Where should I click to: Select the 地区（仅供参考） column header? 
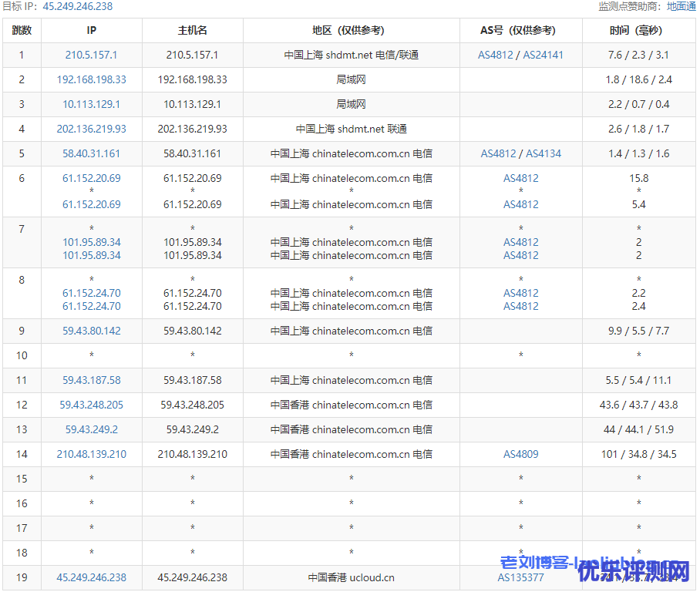click(351, 31)
